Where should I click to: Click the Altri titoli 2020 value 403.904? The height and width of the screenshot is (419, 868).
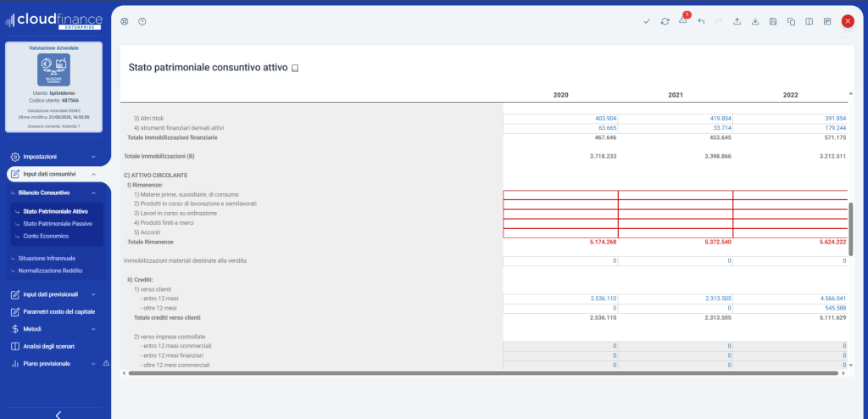click(605, 119)
